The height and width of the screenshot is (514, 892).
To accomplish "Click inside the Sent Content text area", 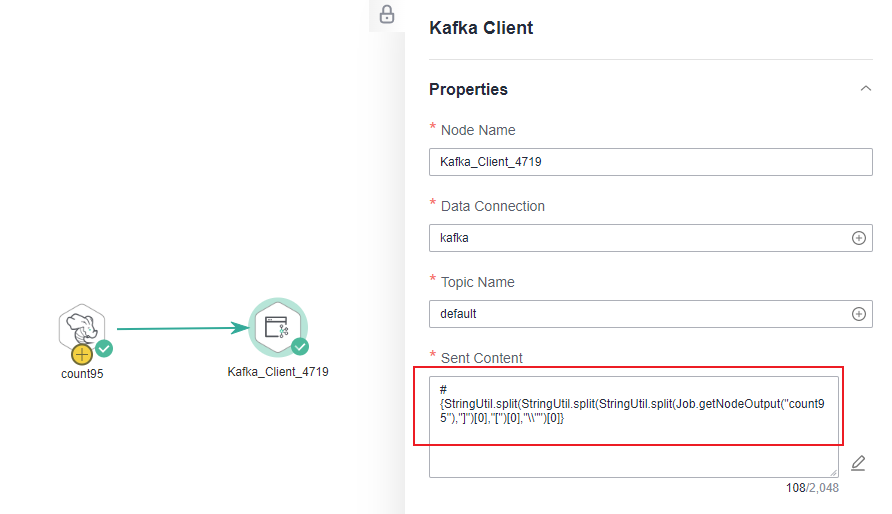I will (634, 426).
